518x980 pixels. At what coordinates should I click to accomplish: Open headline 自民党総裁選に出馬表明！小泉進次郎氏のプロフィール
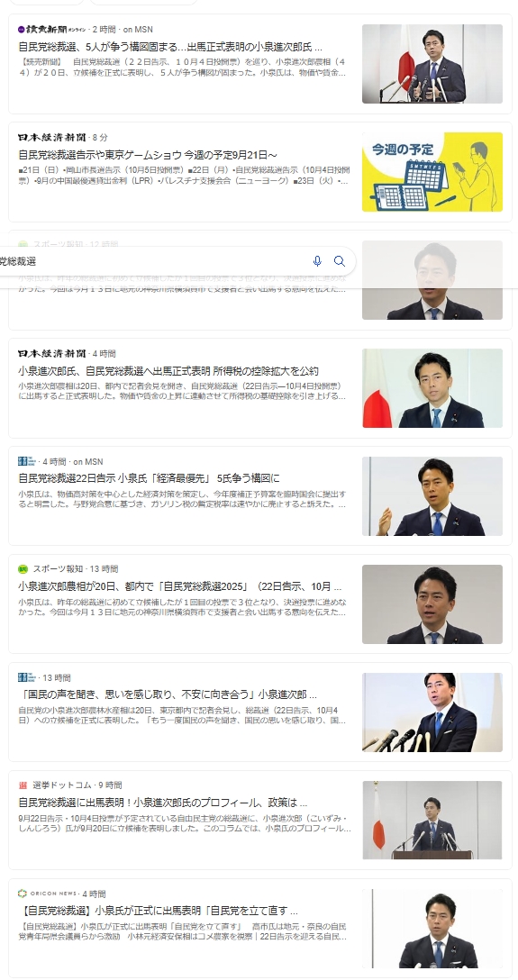(162, 803)
